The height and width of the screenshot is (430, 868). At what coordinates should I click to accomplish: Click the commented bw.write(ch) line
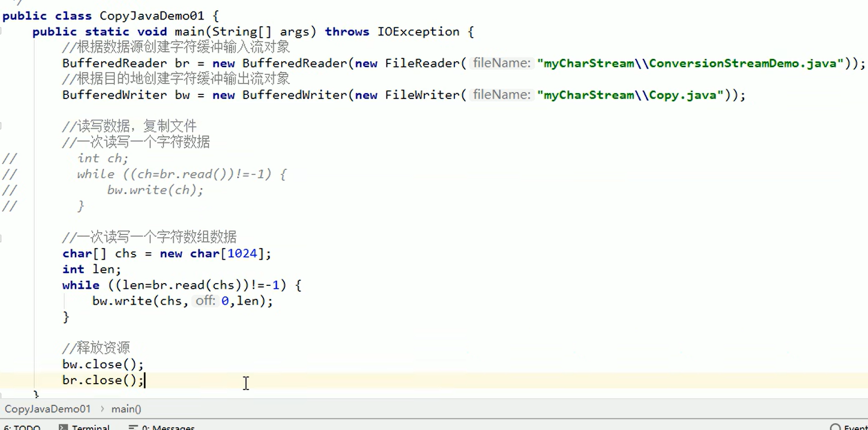[x=155, y=190]
